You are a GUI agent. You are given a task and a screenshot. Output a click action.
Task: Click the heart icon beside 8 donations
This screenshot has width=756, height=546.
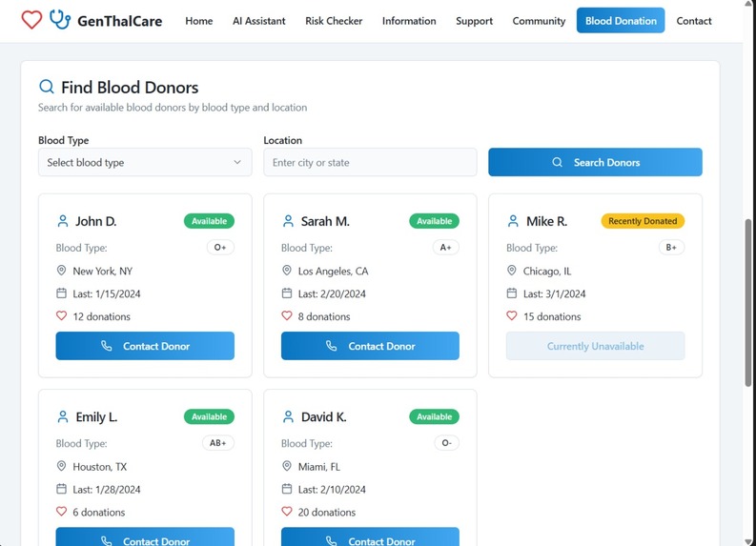point(287,315)
